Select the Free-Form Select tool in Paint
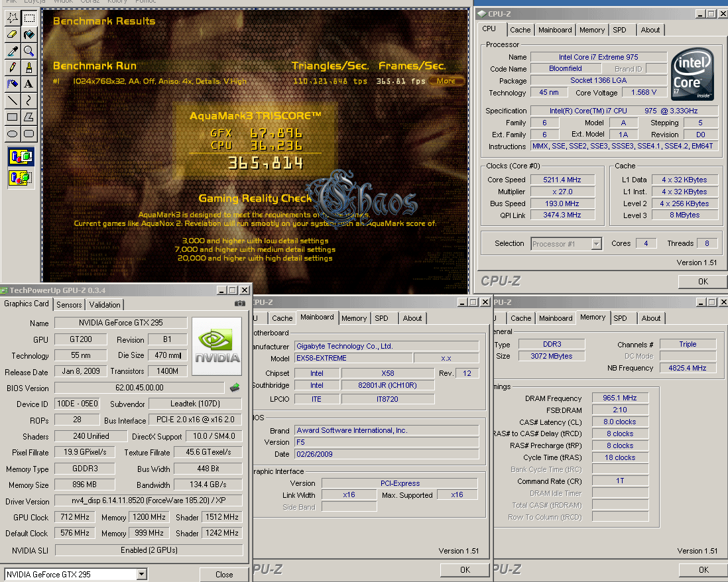 tap(13, 18)
